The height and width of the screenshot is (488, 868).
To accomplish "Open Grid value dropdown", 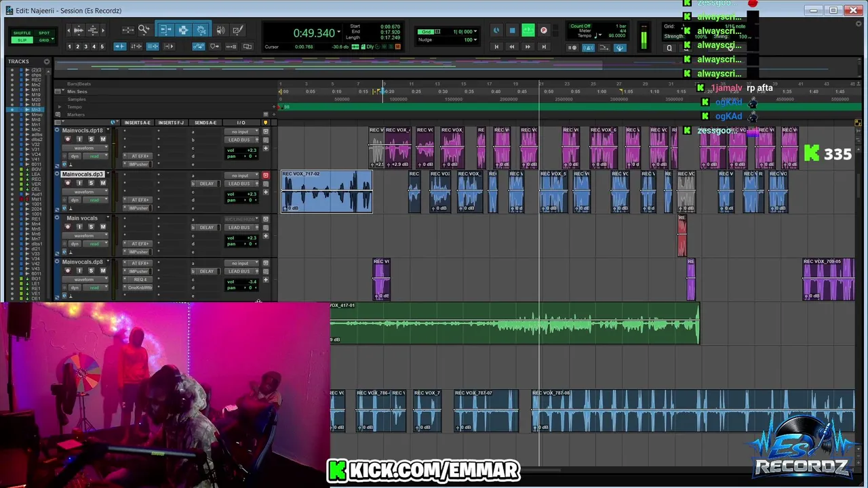I will [x=475, y=32].
